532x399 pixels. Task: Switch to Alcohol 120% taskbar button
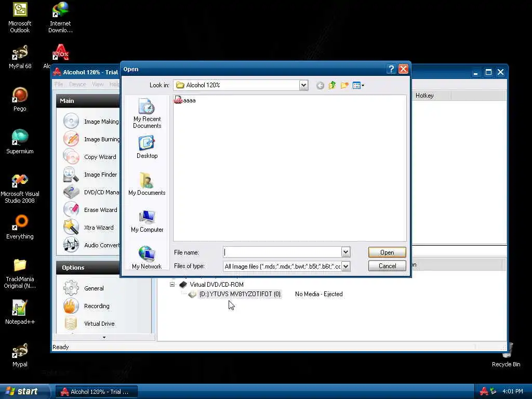[x=96, y=392]
